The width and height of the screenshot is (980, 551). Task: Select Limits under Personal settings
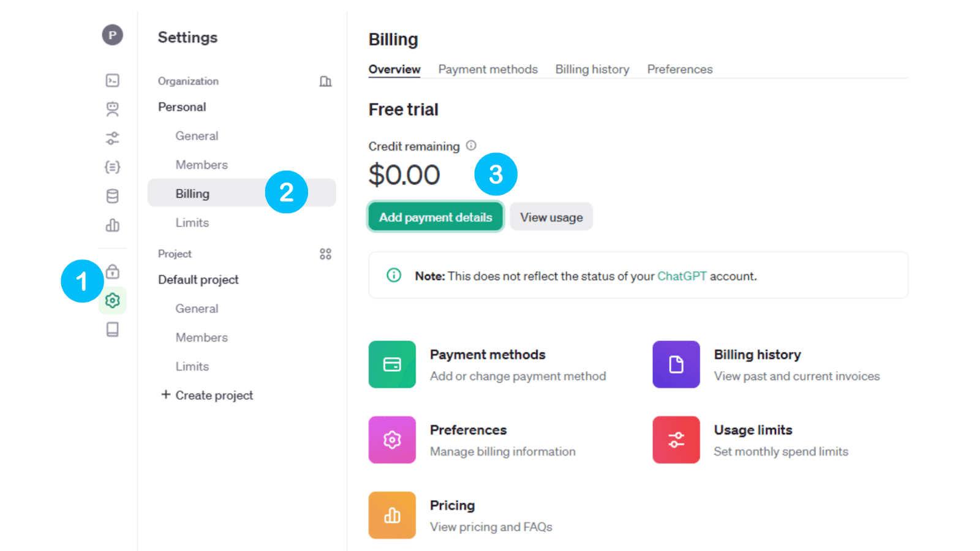pyautogui.click(x=192, y=222)
